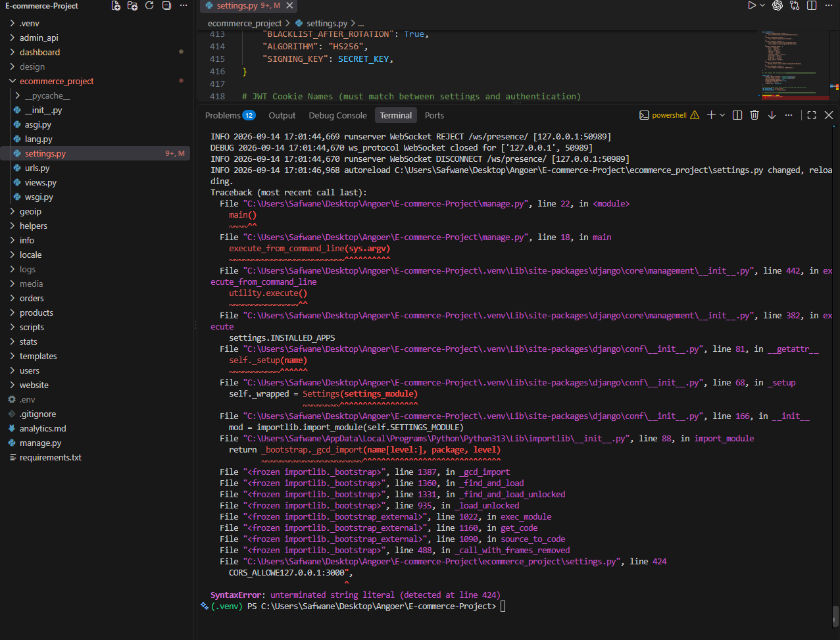Split the terminal panel
This screenshot has width=840, height=640.
click(x=737, y=115)
